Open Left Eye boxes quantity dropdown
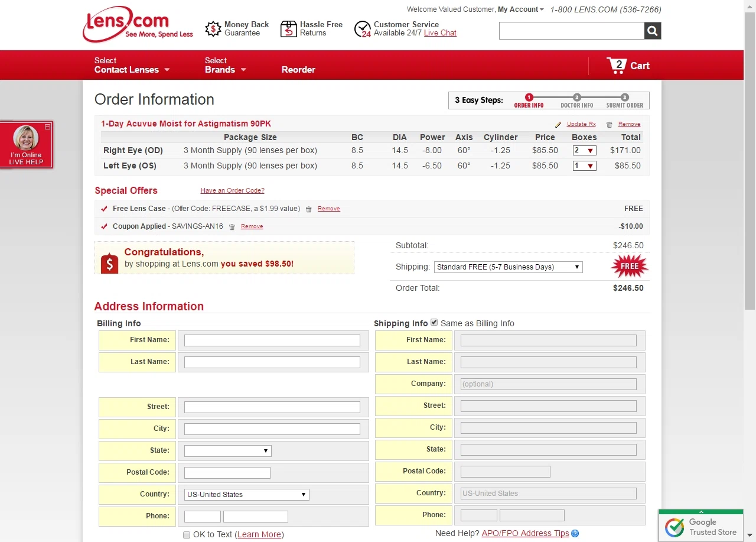This screenshot has width=756, height=542. [584, 166]
